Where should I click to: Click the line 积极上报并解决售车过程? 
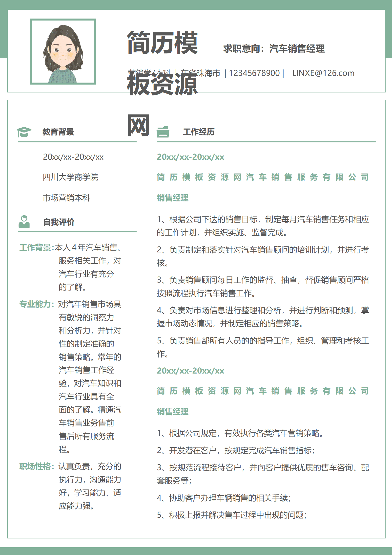pos(232,515)
